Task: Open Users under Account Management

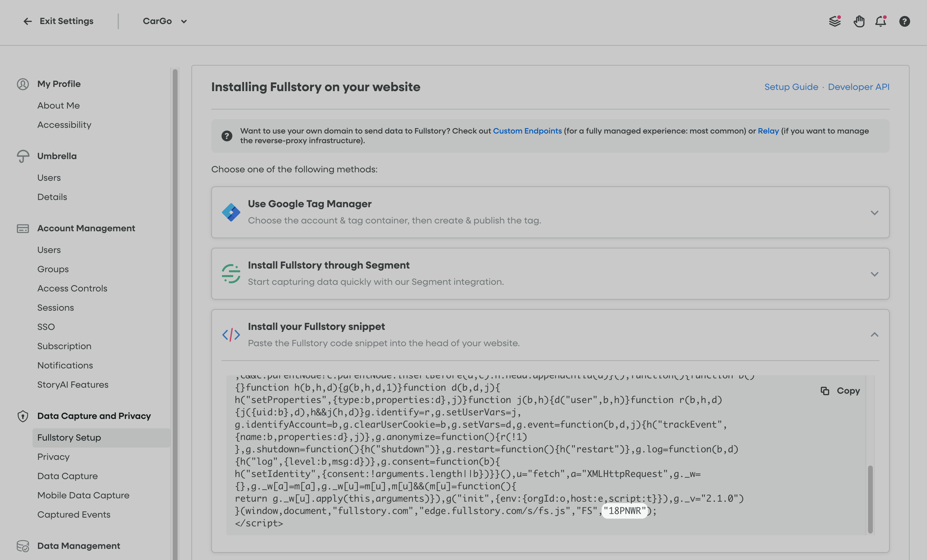Action: tap(49, 250)
